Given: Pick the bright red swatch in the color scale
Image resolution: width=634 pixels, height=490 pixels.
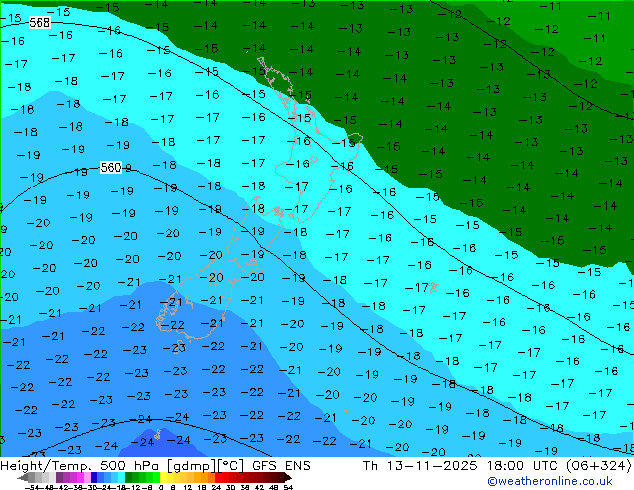Looking at the screenshot, I should click(218, 477).
